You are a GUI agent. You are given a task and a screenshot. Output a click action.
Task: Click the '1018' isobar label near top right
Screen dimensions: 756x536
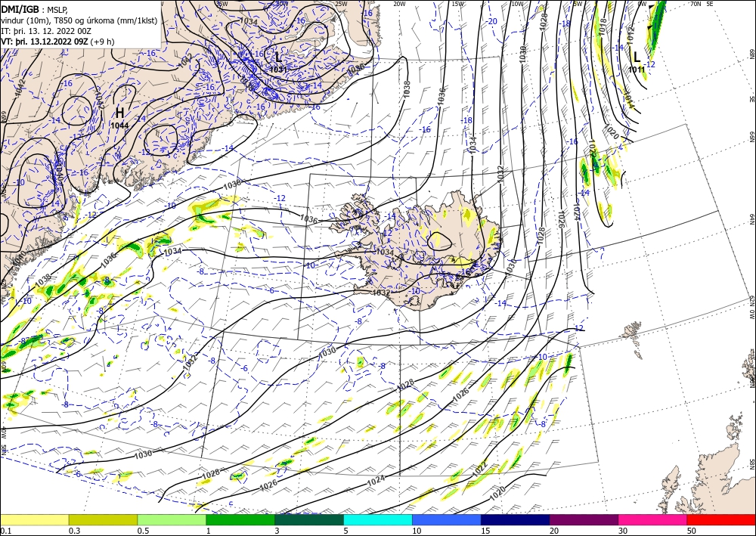click(603, 27)
